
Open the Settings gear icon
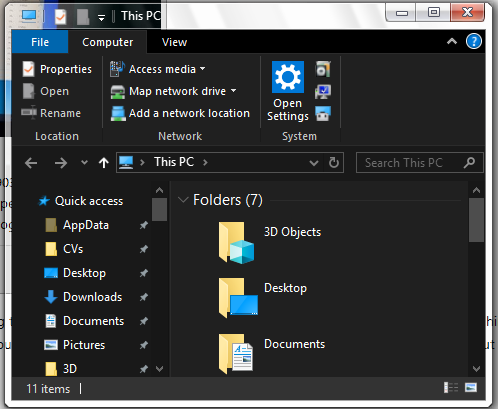tap(288, 77)
